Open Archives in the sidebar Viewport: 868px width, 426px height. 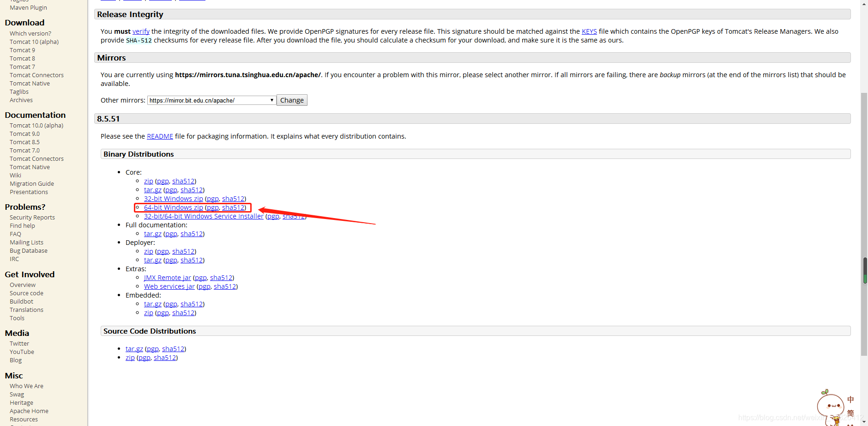pyautogui.click(x=21, y=100)
